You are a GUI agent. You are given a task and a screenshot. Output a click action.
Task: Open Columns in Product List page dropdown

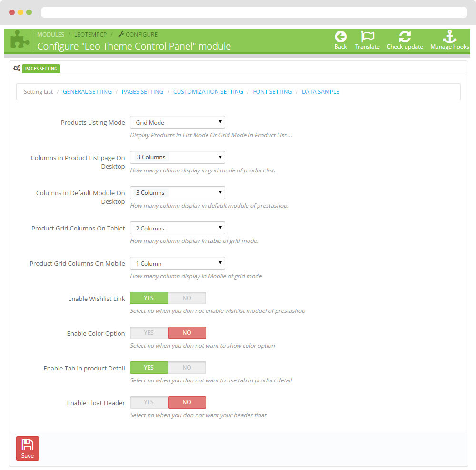[177, 157]
